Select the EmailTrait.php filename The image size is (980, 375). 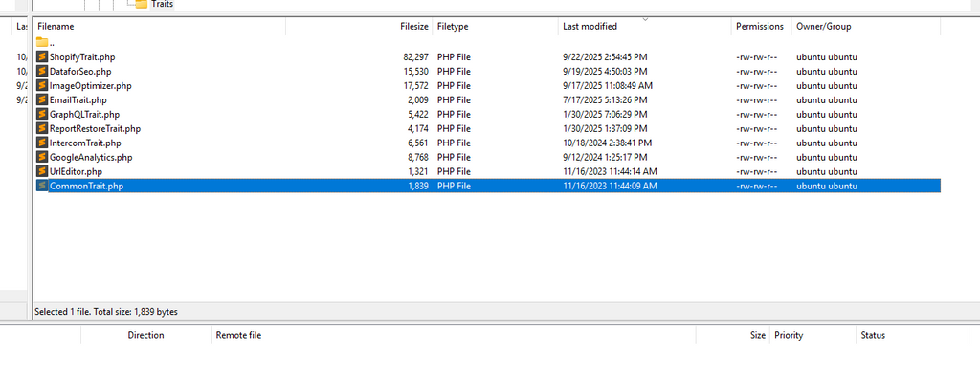(x=78, y=100)
